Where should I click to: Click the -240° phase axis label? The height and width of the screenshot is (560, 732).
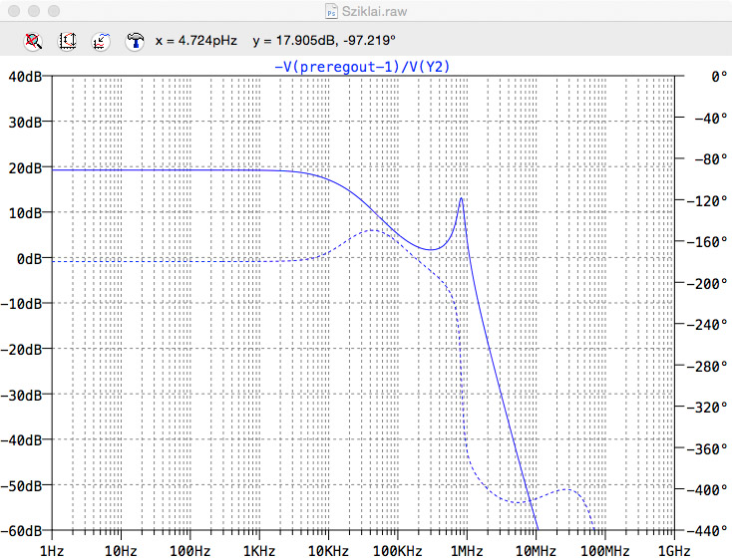[x=708, y=325]
